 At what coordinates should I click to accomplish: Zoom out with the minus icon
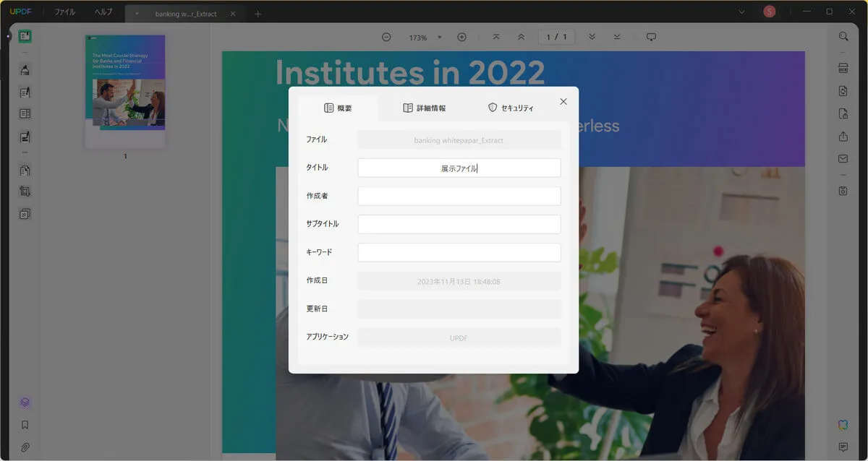[x=386, y=37]
